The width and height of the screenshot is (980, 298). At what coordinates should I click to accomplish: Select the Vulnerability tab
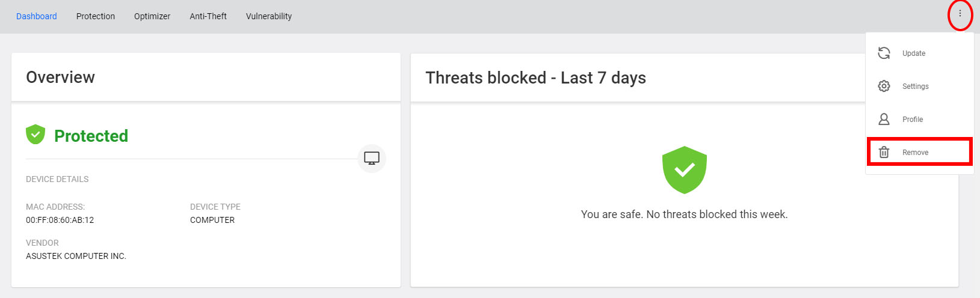[269, 16]
